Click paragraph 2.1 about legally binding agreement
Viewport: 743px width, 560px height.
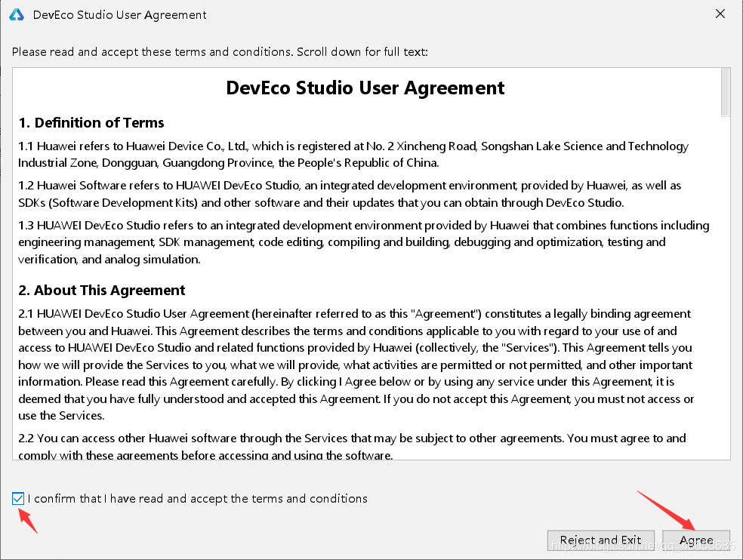click(x=356, y=365)
